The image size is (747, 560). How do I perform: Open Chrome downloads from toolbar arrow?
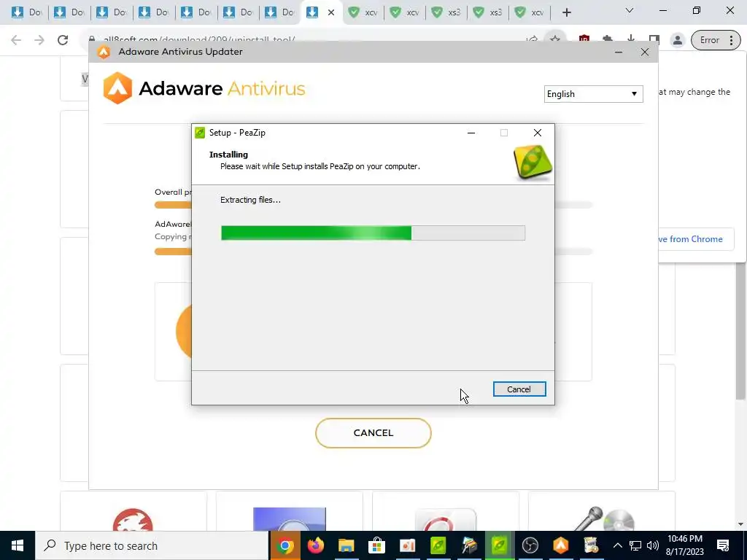pos(631,40)
